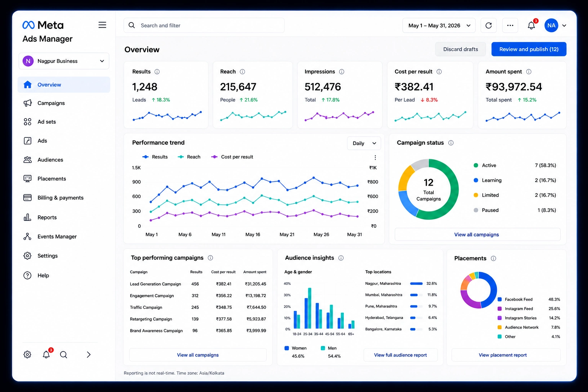Click the Placements donut chart

479,290
